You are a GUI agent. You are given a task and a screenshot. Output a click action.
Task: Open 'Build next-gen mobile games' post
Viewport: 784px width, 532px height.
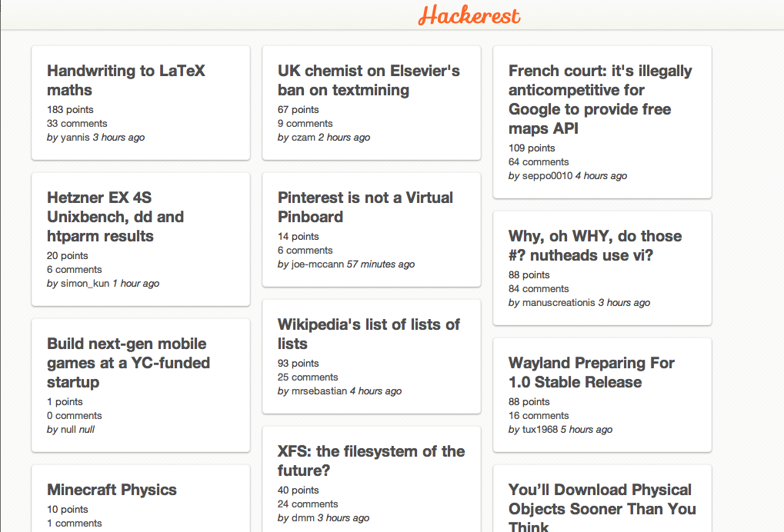[128, 363]
